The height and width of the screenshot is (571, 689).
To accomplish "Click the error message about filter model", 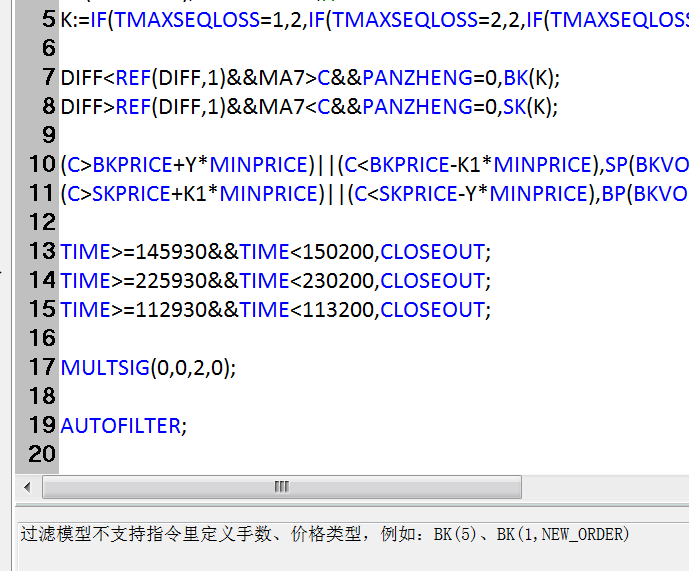I will 325,535.
